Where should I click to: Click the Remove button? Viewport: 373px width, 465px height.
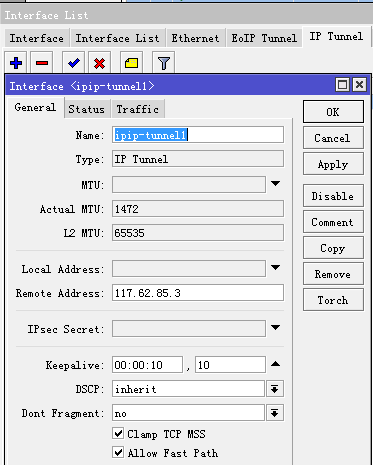(333, 274)
